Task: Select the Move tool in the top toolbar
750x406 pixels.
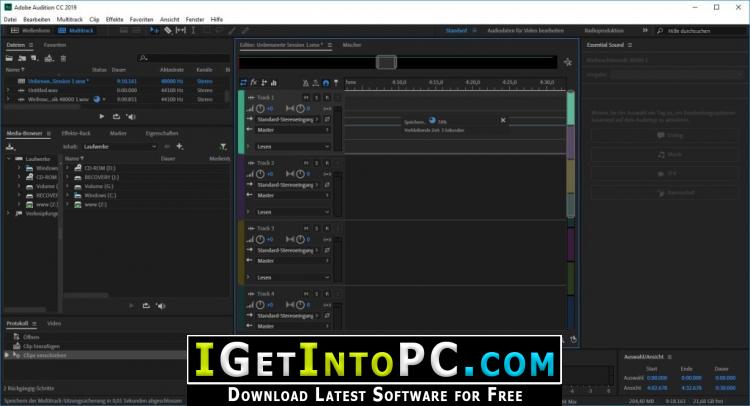Action: (154, 30)
